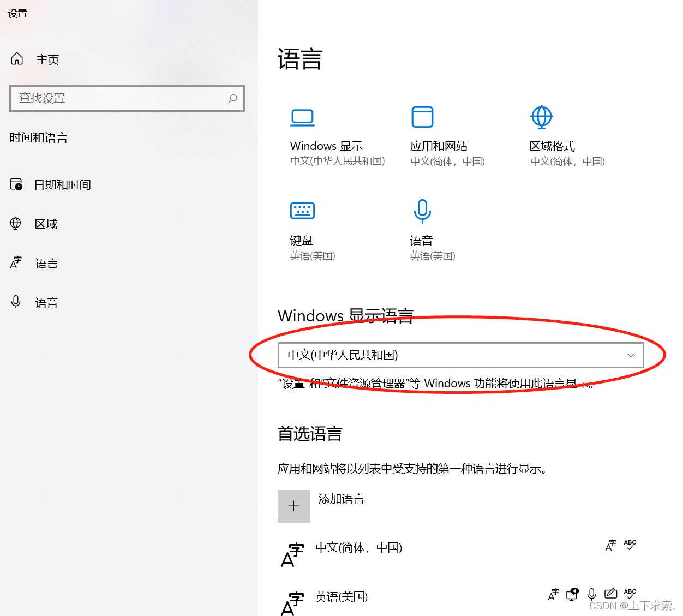Image resolution: width=683 pixels, height=616 pixels.
Task: Click the 应用和网站 window icon
Action: [x=422, y=117]
